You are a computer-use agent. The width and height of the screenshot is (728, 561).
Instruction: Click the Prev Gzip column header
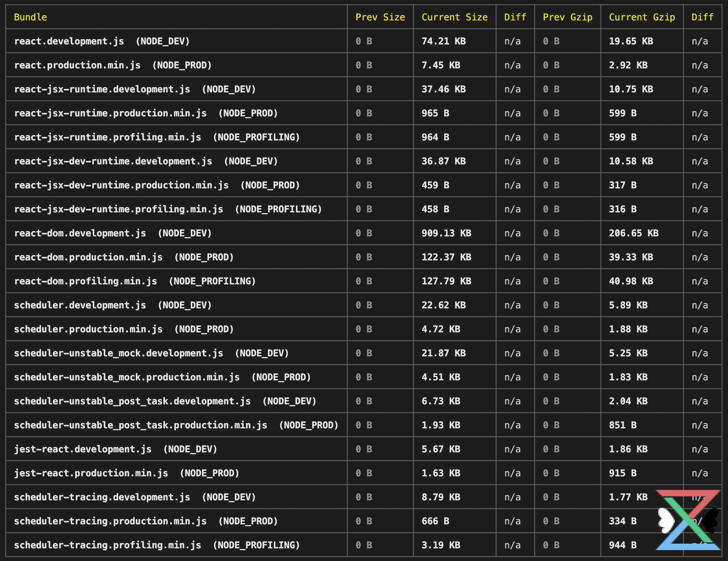(568, 17)
